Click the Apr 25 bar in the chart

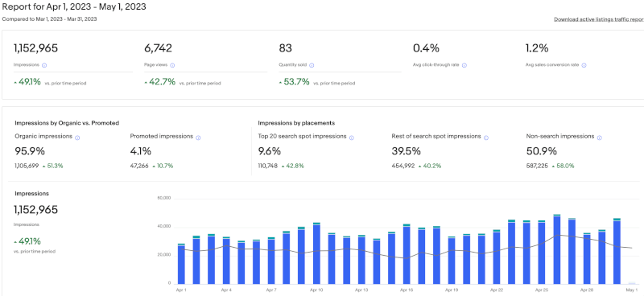click(x=542, y=252)
